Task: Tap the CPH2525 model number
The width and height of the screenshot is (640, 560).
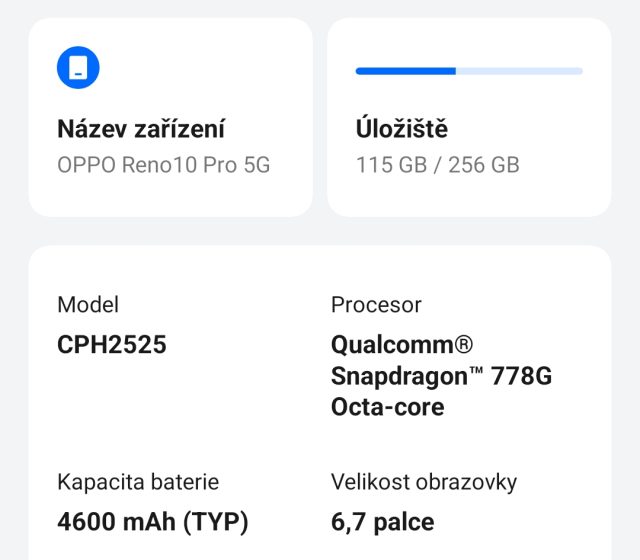Action: coord(112,345)
